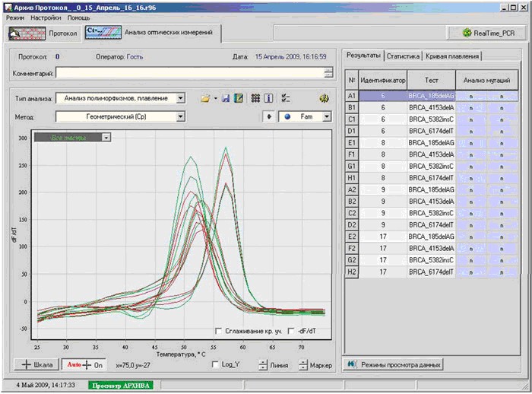532x394 pixels.
Task: Open the folder icon's small dropdown arrow
Action: 215,99
